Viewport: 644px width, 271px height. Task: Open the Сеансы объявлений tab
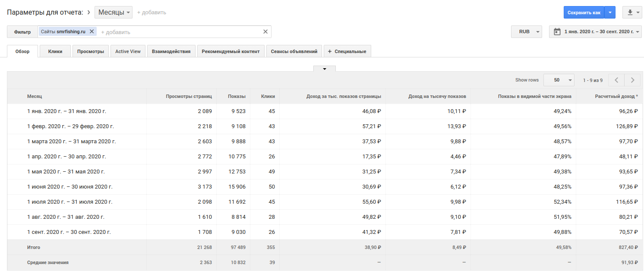pyautogui.click(x=294, y=51)
